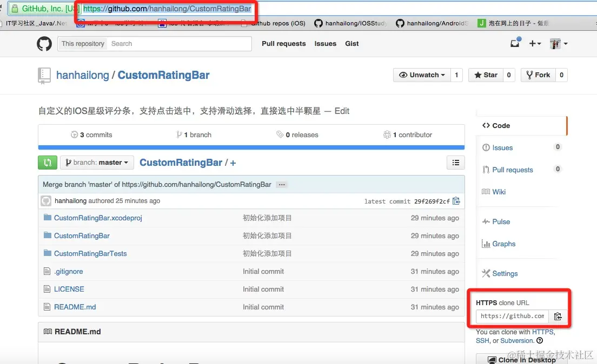Open the hanhailong owner profile link
The width and height of the screenshot is (597, 364).
83,75
